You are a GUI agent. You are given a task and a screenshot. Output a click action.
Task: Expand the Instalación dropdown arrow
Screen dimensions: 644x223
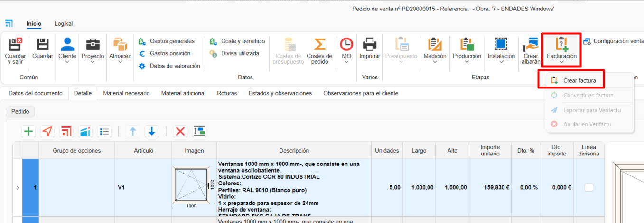(x=501, y=62)
